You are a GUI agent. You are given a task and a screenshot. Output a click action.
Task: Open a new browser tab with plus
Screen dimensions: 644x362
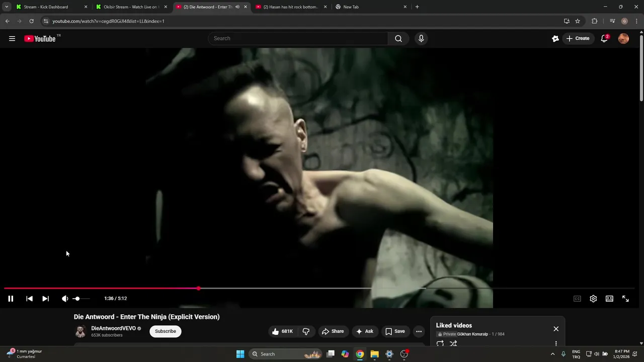pos(417,7)
